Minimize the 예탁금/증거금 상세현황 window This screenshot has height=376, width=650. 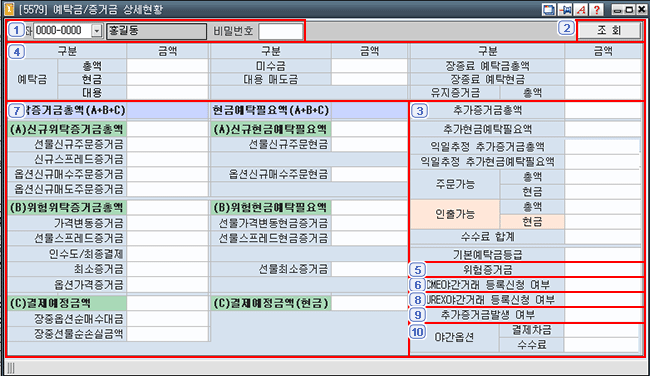pyautogui.click(x=617, y=10)
